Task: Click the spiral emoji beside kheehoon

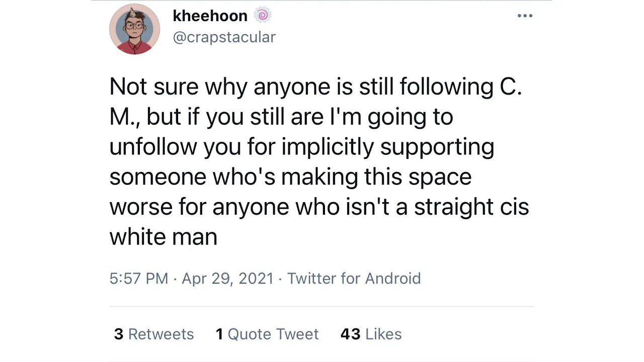Action: click(x=262, y=16)
